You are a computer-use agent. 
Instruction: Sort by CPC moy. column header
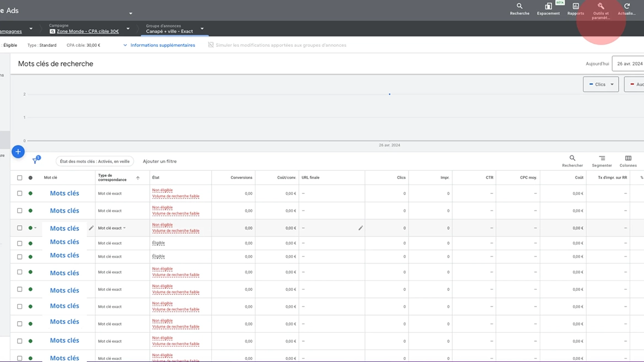529,178
